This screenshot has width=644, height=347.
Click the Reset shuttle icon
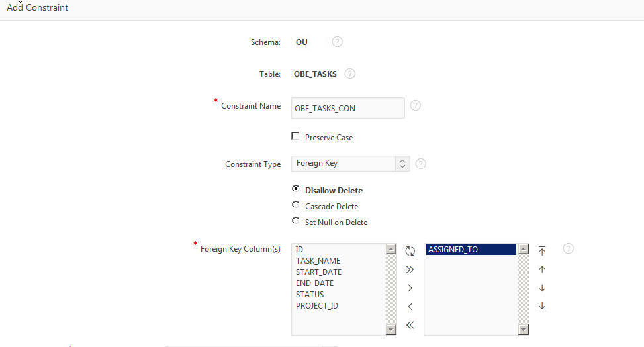[410, 251]
